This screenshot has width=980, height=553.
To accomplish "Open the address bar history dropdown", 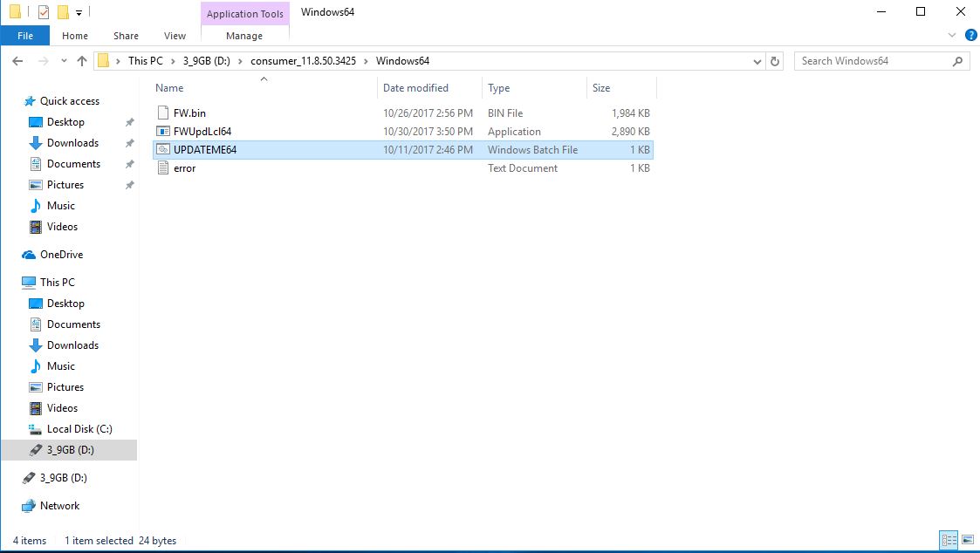I will click(x=757, y=61).
